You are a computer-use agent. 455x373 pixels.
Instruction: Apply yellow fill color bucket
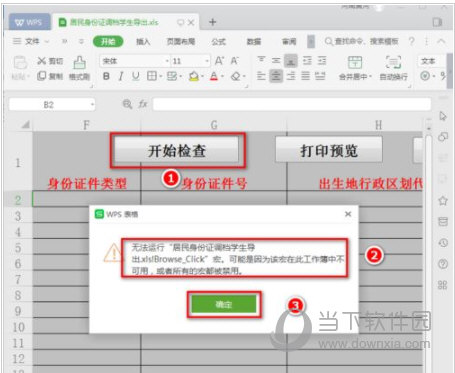193,76
